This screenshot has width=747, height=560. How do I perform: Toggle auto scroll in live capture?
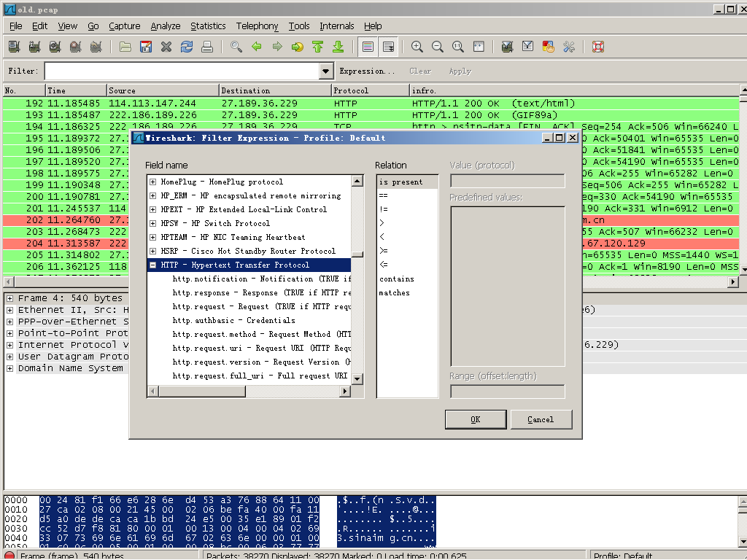389,47
